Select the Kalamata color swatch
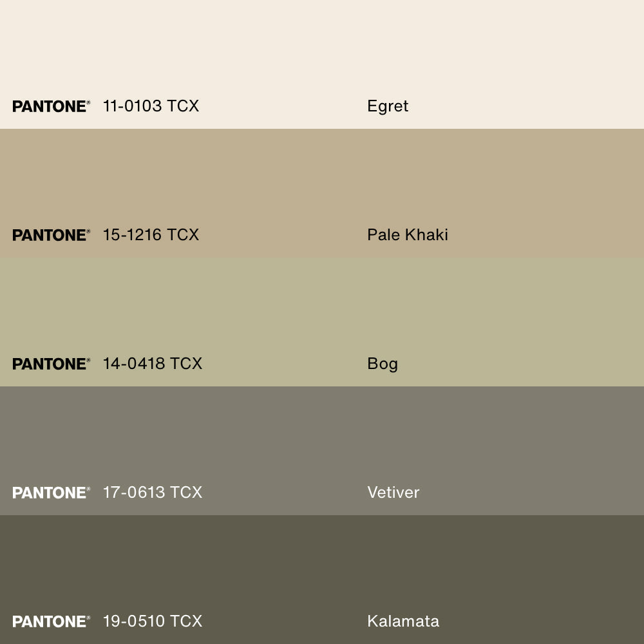The height and width of the screenshot is (644, 644). point(322,580)
